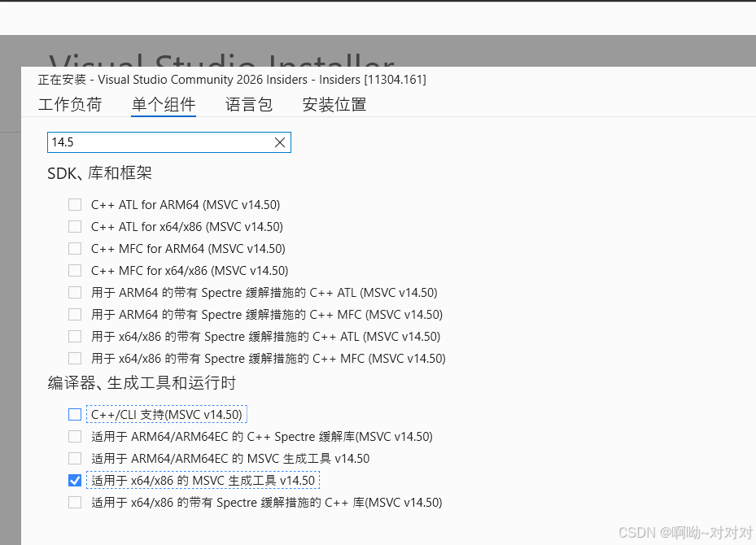Check C++ ATL for ARM64 (MSVC v14.50)
This screenshot has width=756, height=545.
pyautogui.click(x=75, y=205)
